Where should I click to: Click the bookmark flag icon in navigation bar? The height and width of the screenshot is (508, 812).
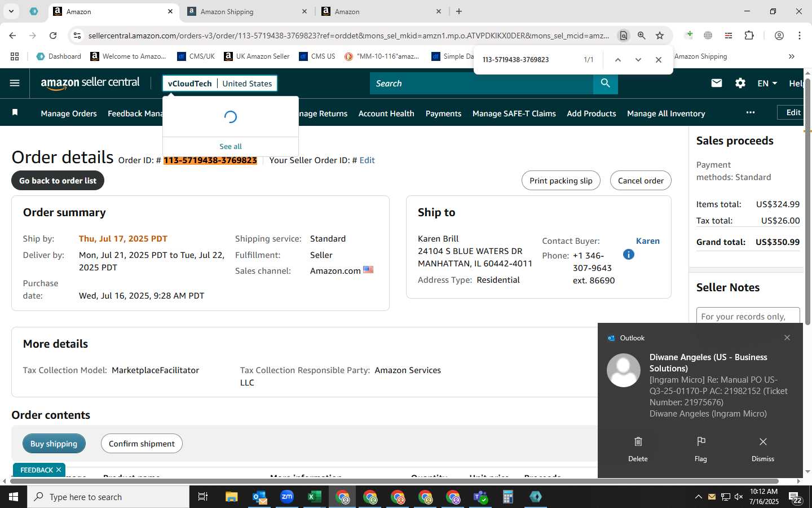(x=15, y=113)
